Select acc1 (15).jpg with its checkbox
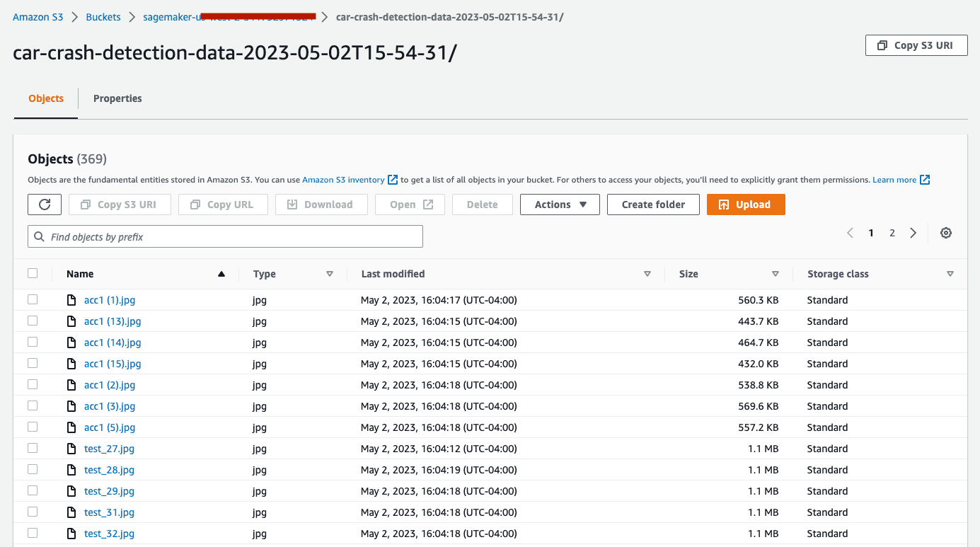Viewport: 980px width, 547px height. coord(33,363)
